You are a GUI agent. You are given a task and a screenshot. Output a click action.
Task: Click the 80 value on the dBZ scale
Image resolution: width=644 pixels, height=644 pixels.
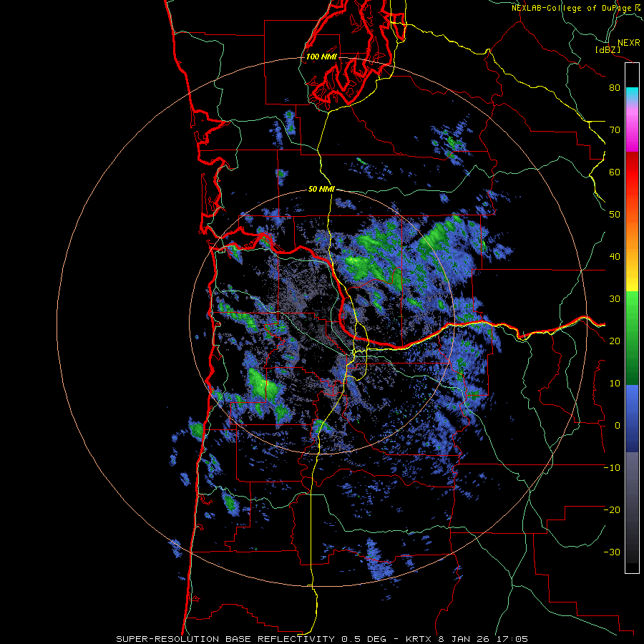(x=615, y=88)
